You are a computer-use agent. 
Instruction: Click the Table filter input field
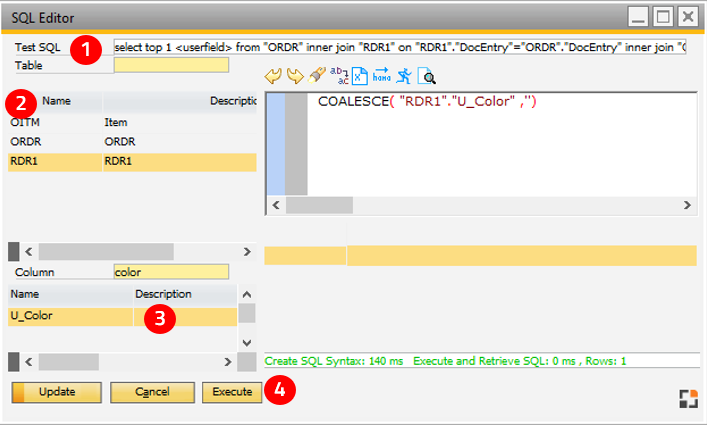click(171, 65)
